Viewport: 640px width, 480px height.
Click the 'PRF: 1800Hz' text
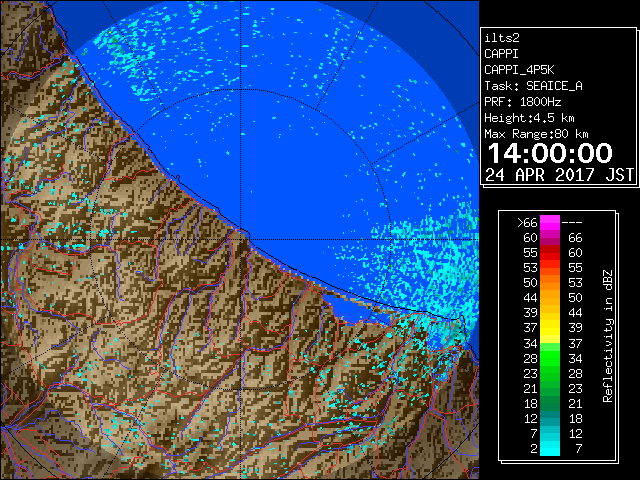[x=522, y=102]
